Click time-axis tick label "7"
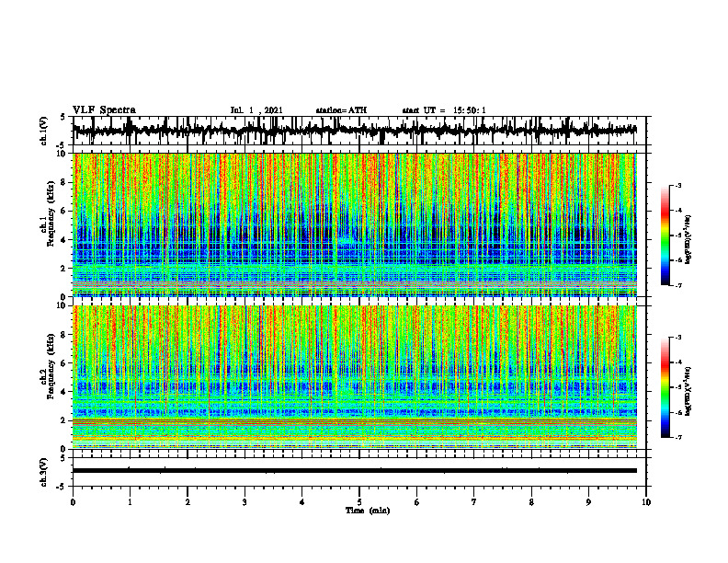 pos(474,502)
